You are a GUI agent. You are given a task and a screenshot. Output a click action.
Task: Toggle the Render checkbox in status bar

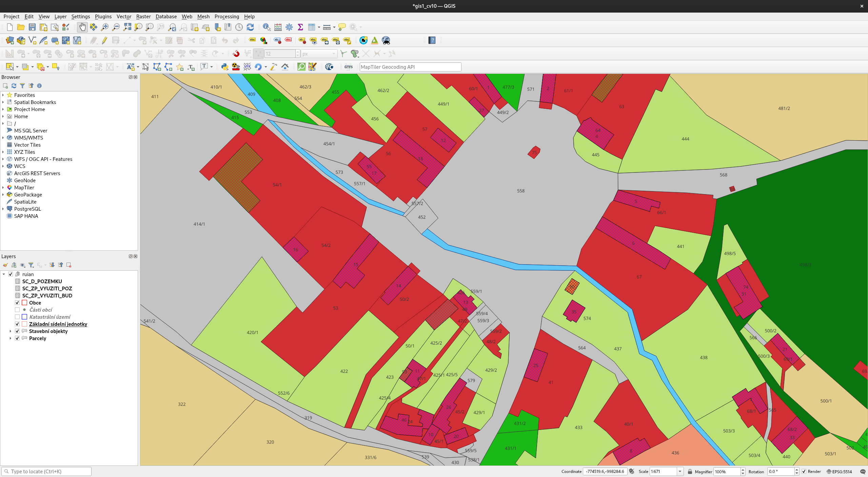804,472
